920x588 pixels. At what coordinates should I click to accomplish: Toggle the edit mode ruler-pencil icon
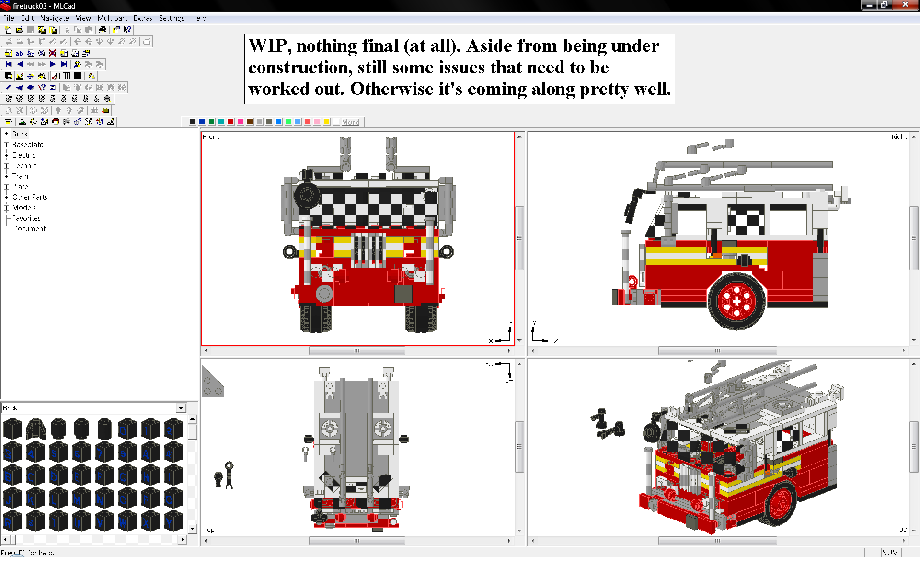(20, 76)
